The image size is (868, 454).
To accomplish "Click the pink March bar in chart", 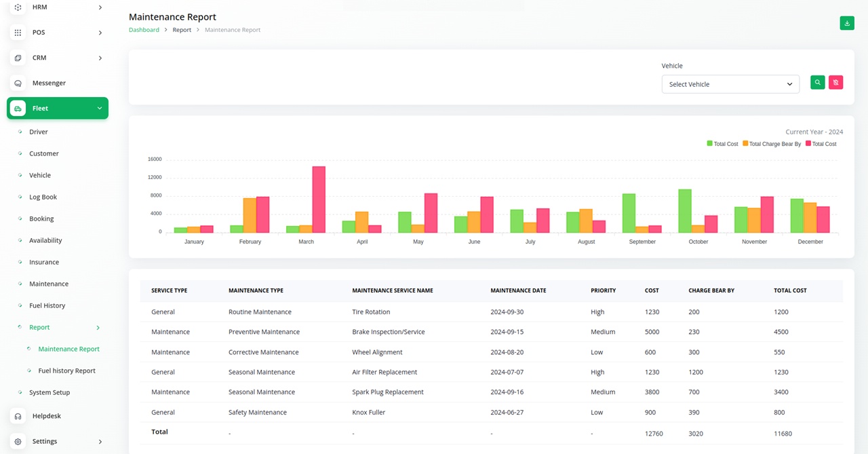I will coord(319,200).
